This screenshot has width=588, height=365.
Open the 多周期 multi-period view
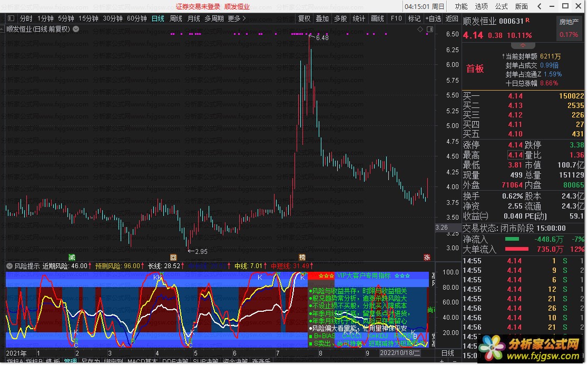(214, 18)
